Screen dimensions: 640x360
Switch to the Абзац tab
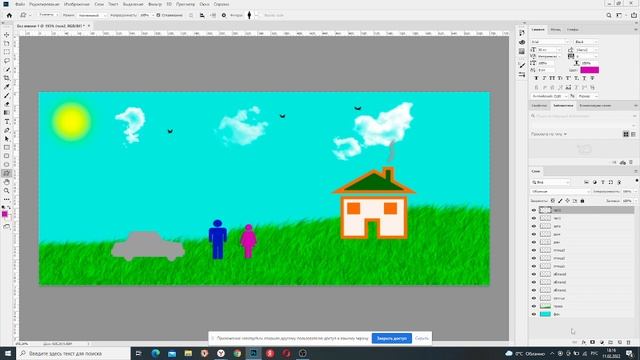(556, 29)
